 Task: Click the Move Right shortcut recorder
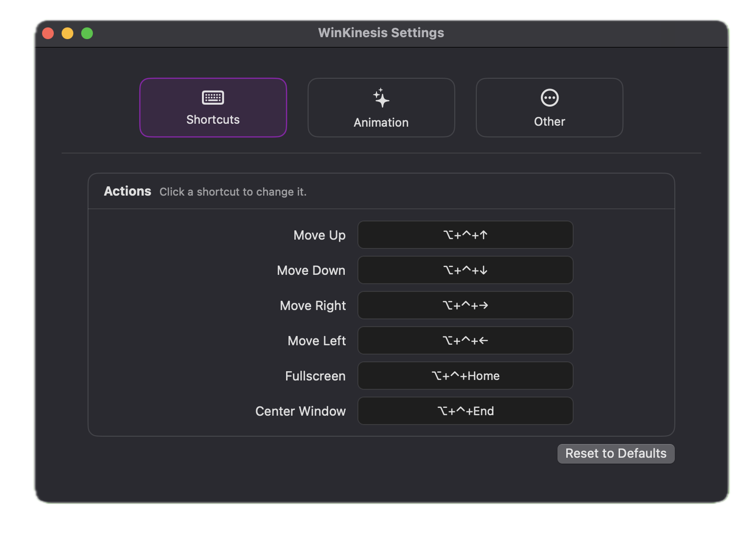point(465,306)
